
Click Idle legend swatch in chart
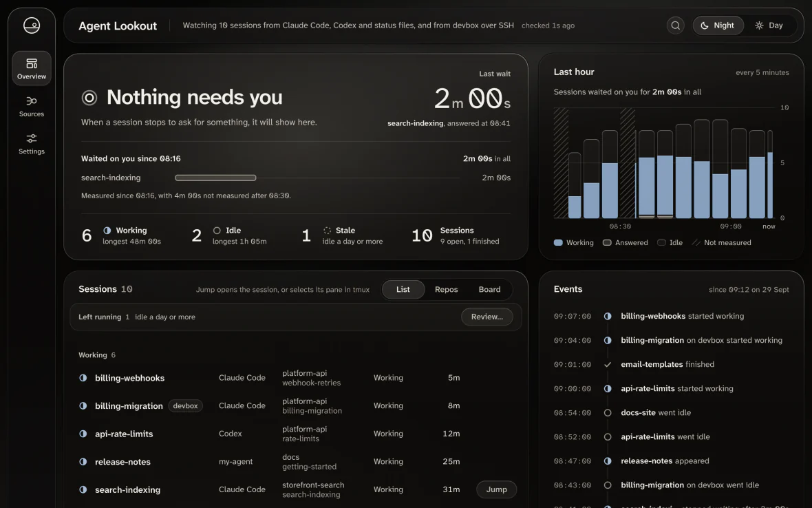661,242
